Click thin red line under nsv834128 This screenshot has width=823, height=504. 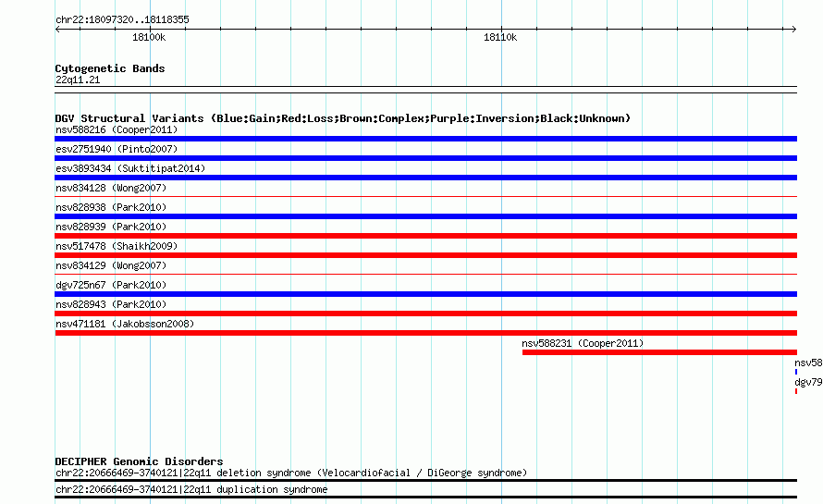click(x=425, y=196)
